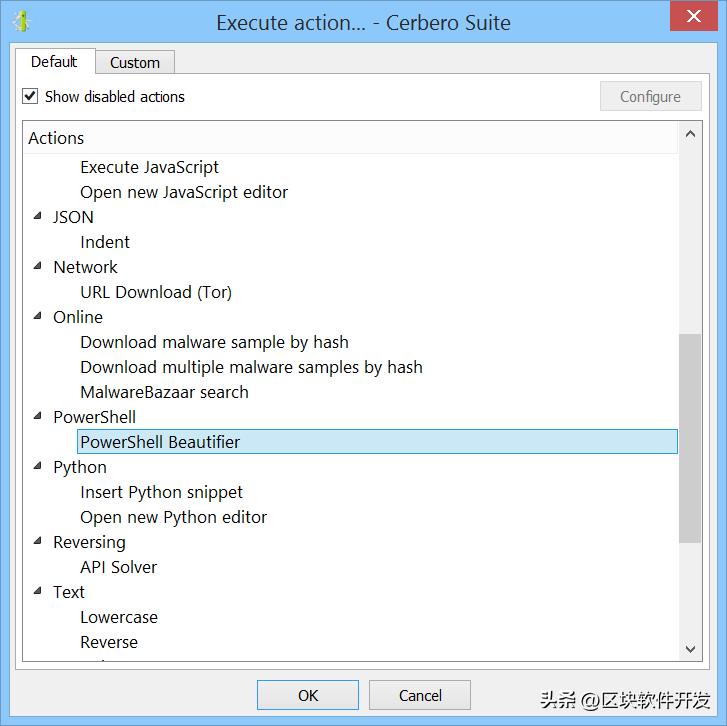Switch to the Default tab
The image size is (727, 726).
point(54,62)
